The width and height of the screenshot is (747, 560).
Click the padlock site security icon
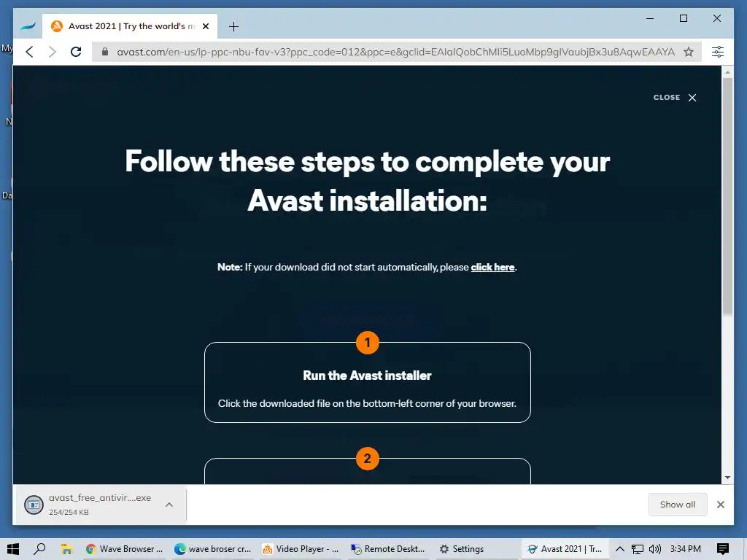coord(105,52)
